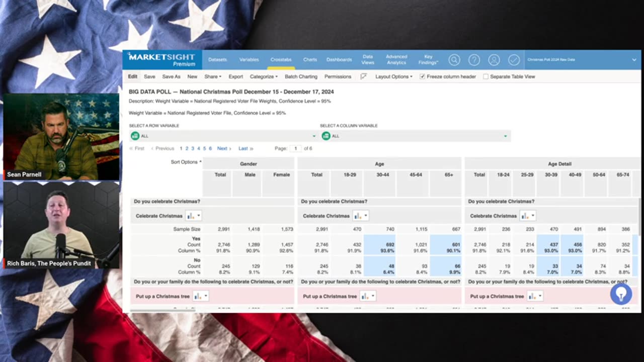Open chart icon for Celebrate Christmas under Gender
The image size is (644, 362).
coord(193,216)
